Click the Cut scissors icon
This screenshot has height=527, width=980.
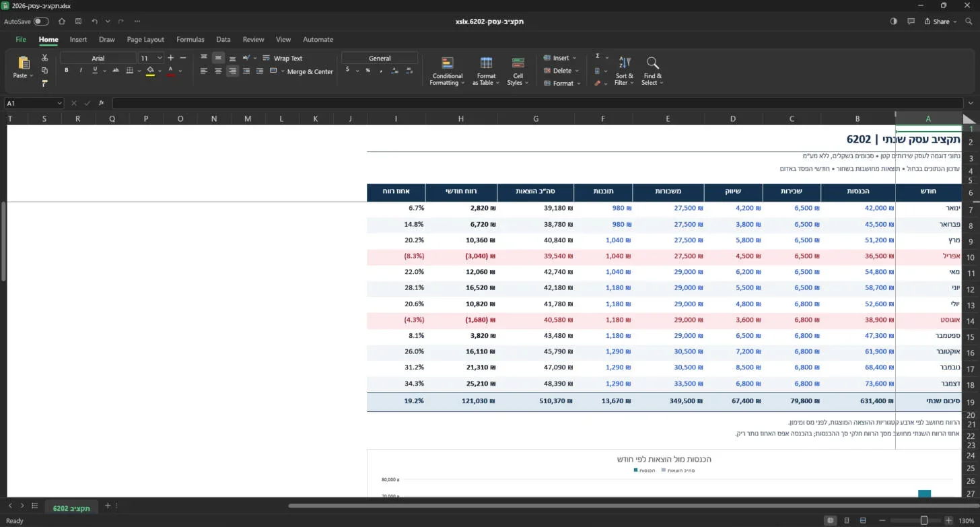44,58
